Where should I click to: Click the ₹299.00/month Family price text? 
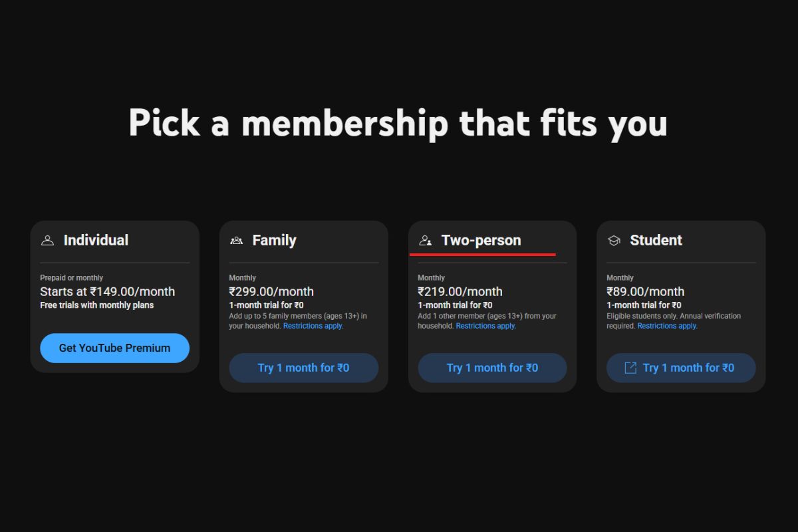(271, 291)
